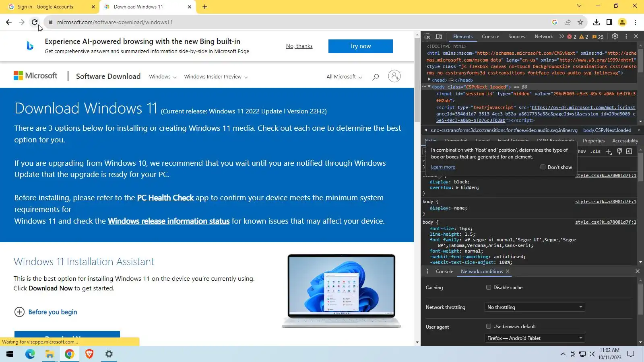Check the Don't show checkbox

tap(543, 167)
